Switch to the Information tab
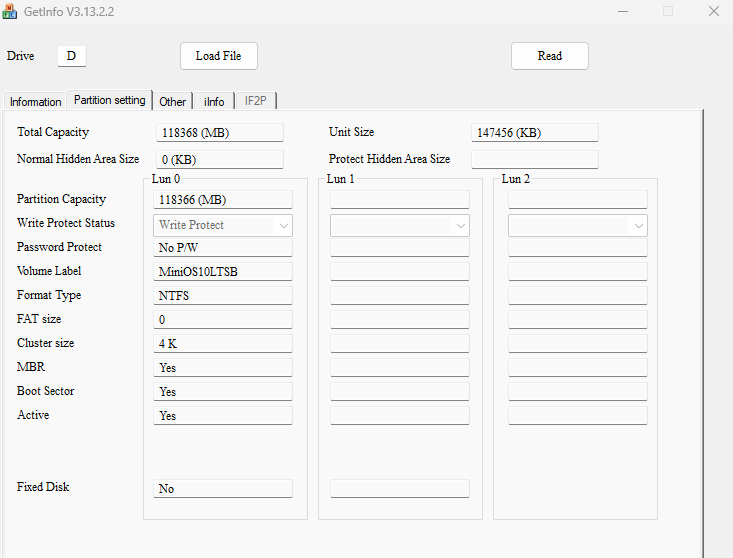The width and height of the screenshot is (733, 558). tap(35, 101)
